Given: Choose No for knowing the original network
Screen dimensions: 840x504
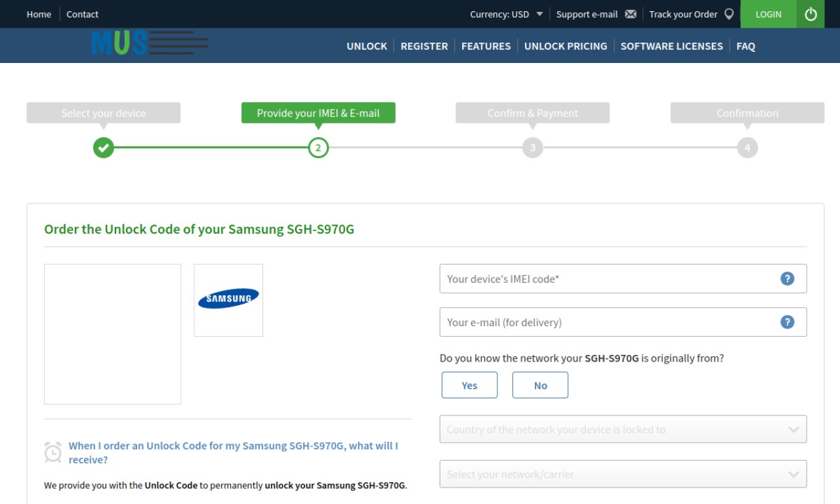Looking at the screenshot, I should pos(540,385).
